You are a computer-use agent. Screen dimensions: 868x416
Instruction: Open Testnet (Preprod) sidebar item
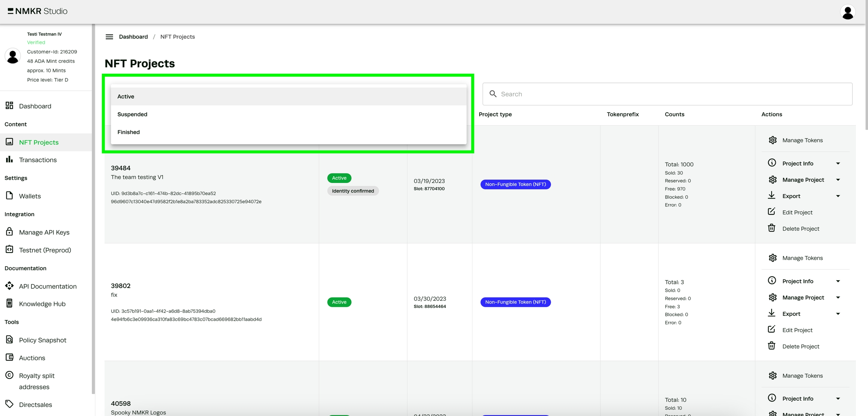[45, 250]
